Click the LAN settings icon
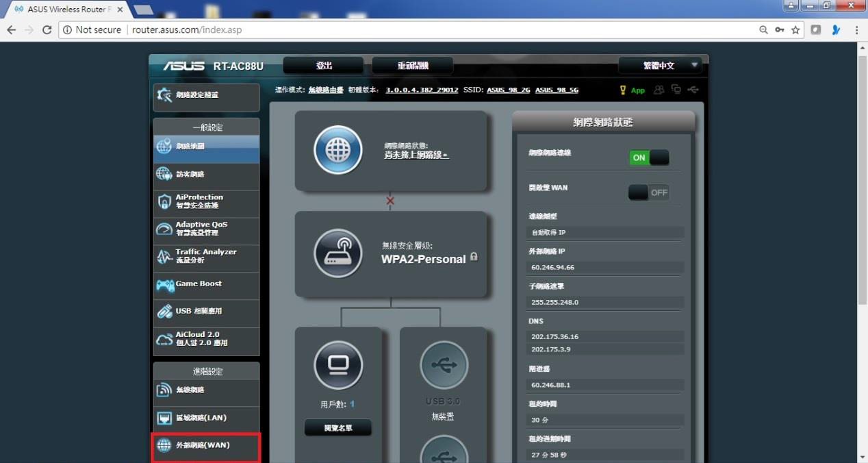Screen dimensions: 868x463 (x=164, y=418)
